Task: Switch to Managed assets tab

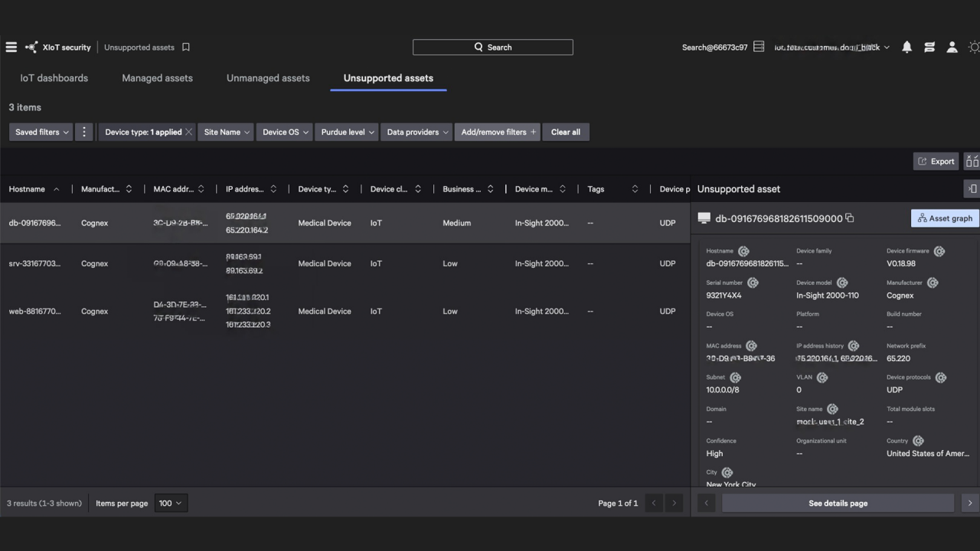Action: 157,78
